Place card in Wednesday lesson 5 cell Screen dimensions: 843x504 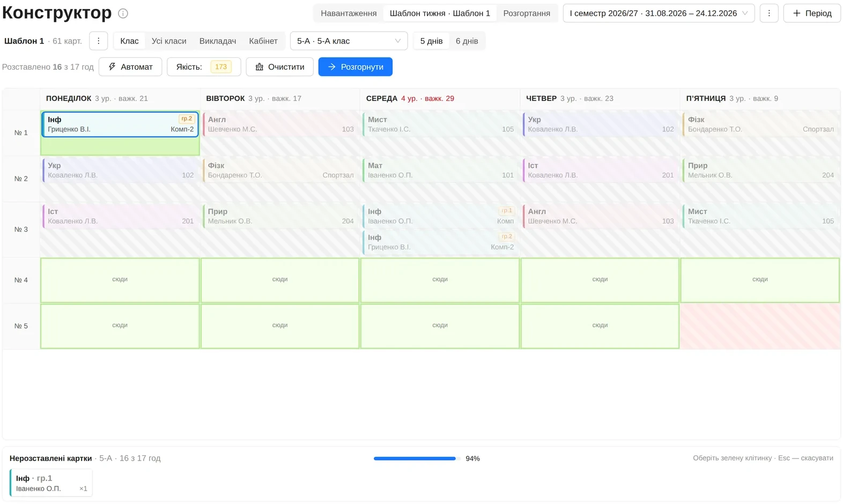coord(440,327)
